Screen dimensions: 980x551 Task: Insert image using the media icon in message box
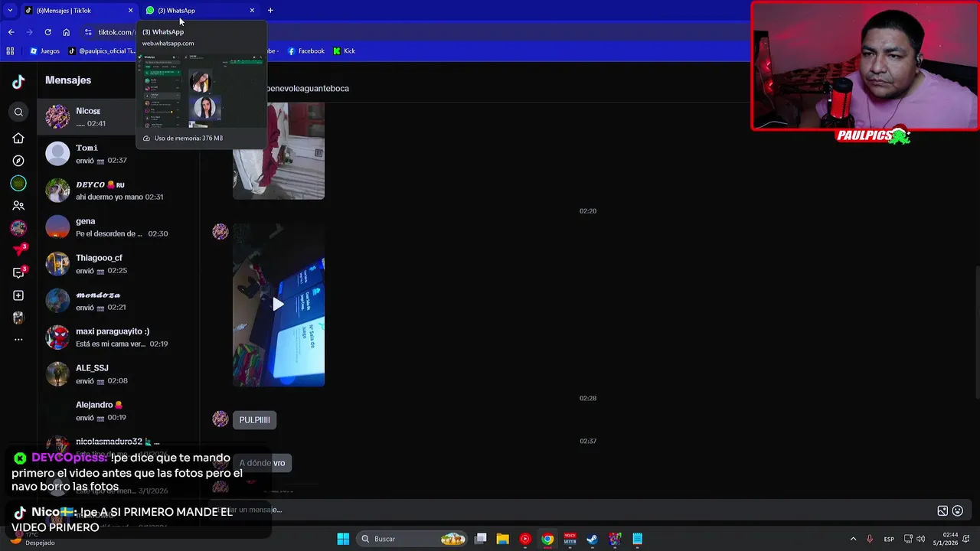click(x=942, y=510)
